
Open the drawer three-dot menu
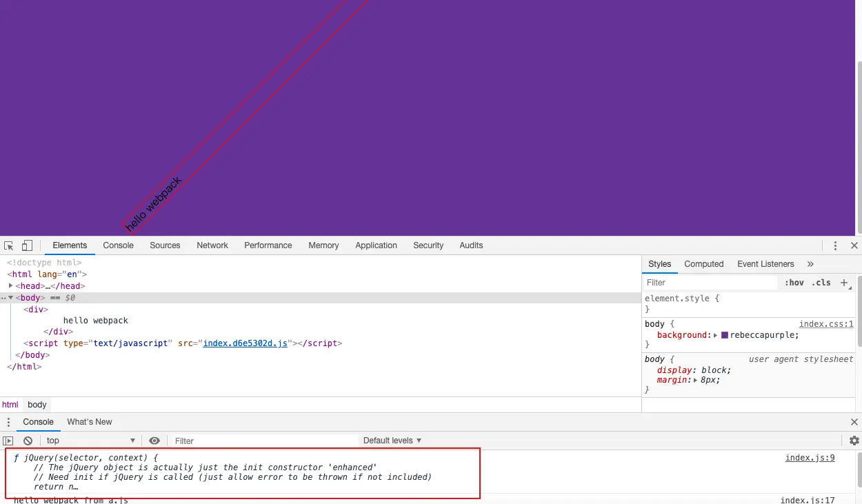[8, 422]
